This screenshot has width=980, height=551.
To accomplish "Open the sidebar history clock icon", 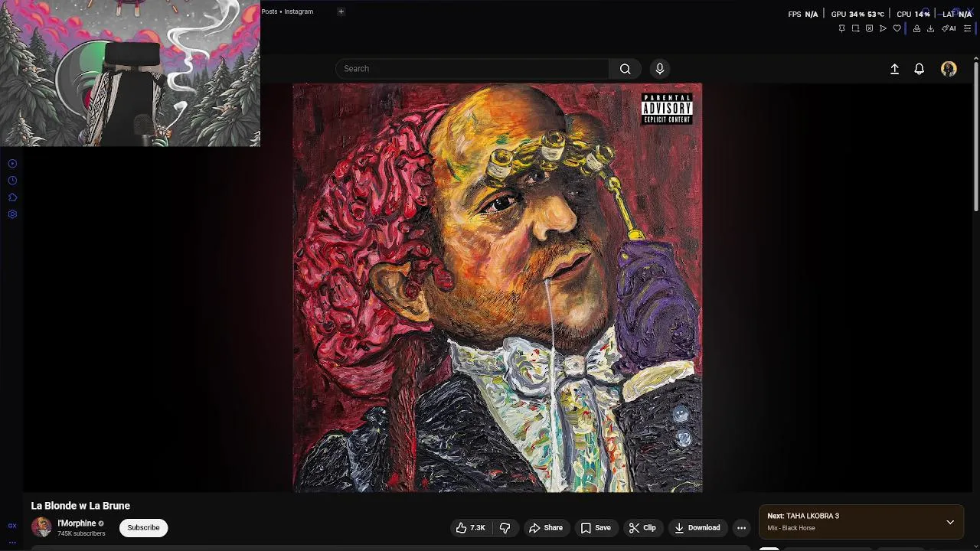I will (12, 181).
